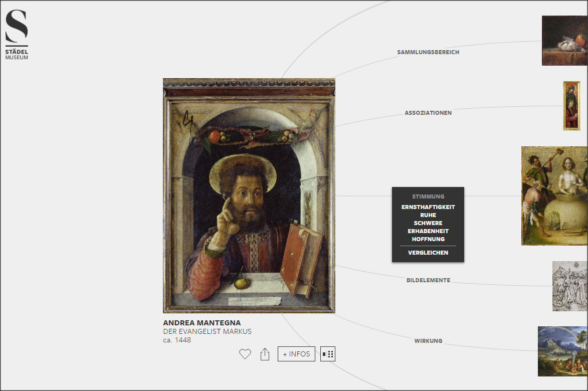This screenshot has width=588, height=391.
Task: Open the + INFOS button
Action: 296,354
